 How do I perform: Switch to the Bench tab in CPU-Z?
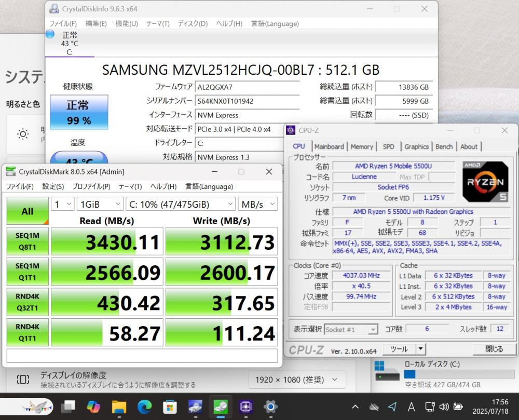[444, 146]
